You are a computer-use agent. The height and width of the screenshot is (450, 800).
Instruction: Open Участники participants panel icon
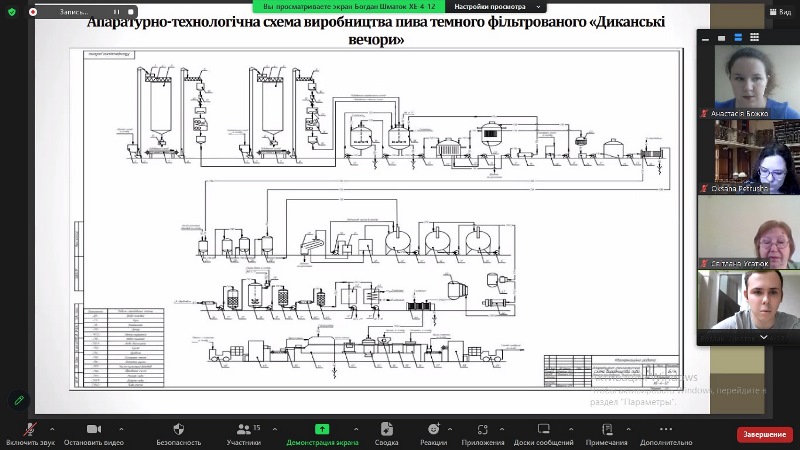click(244, 429)
